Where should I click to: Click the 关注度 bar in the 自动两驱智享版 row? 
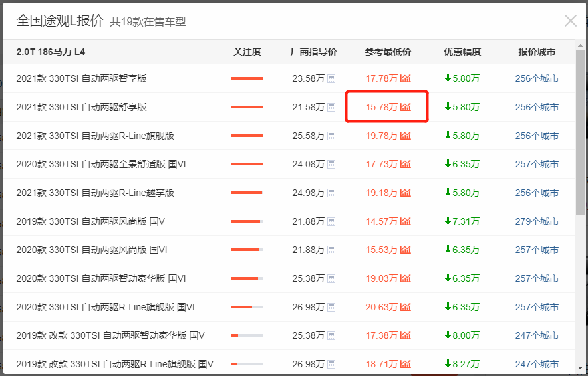(247, 78)
